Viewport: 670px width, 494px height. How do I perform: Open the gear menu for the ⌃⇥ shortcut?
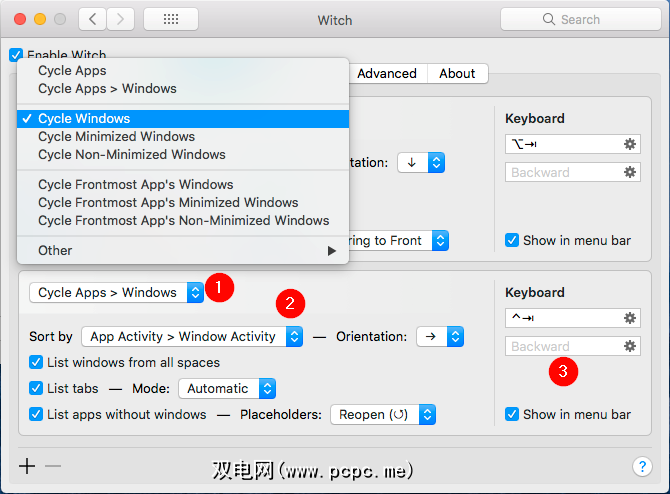coord(629,318)
